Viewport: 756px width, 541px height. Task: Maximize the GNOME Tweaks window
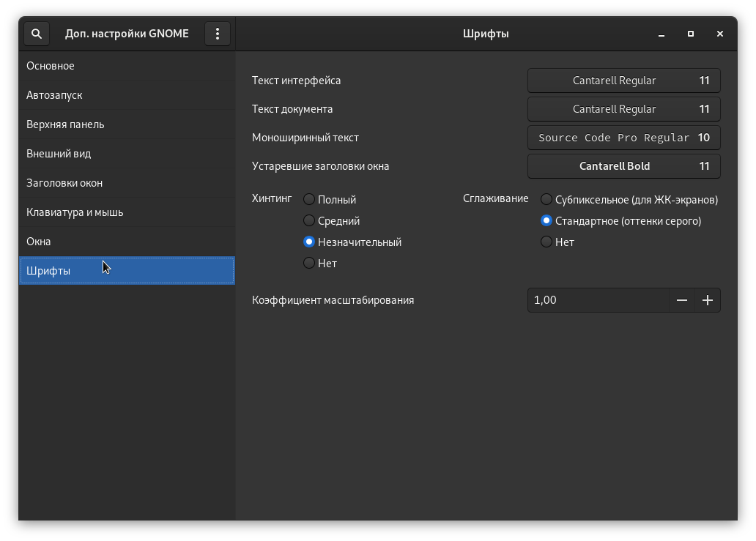click(x=691, y=34)
